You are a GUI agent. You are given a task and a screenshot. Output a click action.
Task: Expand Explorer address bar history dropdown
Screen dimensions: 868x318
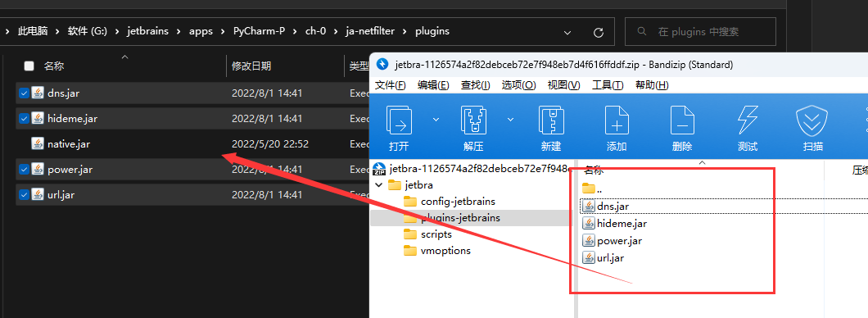567,33
